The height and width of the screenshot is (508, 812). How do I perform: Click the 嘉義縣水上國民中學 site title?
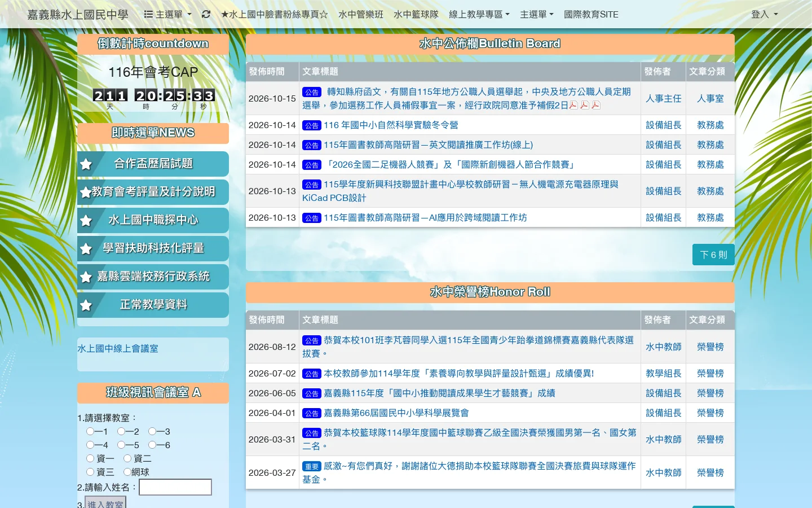tap(78, 14)
